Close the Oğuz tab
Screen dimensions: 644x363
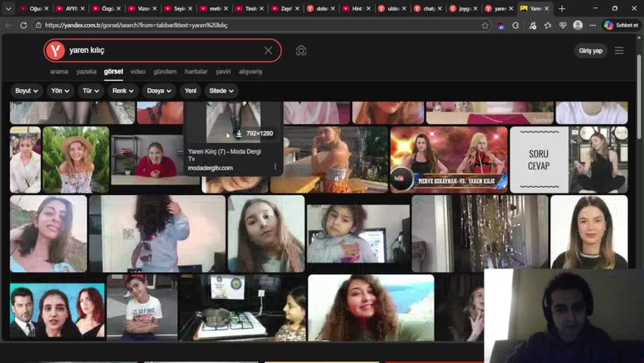(x=46, y=9)
